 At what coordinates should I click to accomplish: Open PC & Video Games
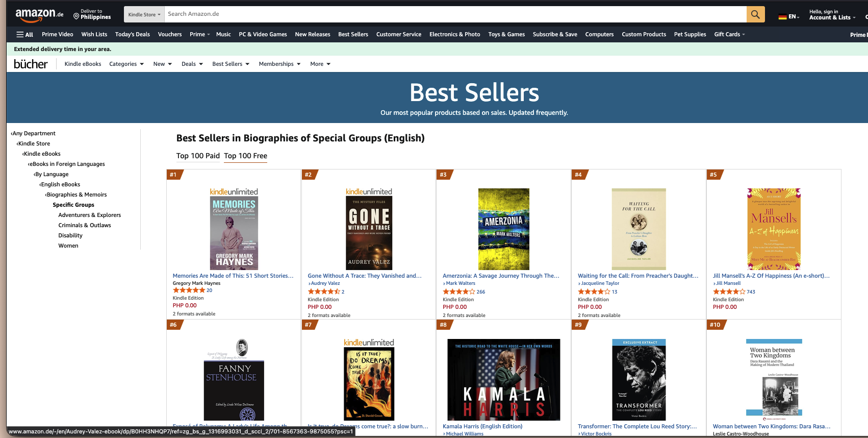click(263, 34)
